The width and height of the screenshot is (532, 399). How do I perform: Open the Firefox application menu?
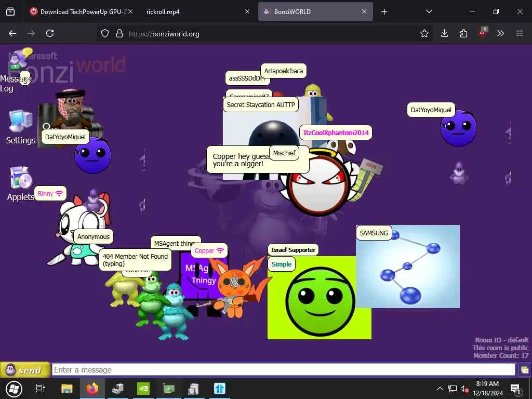(520, 33)
